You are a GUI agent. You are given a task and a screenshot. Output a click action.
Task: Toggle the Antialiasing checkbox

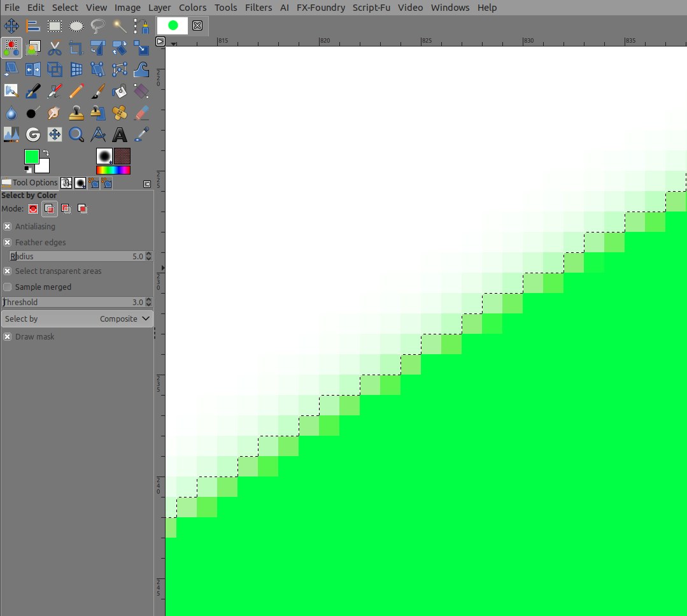8,227
